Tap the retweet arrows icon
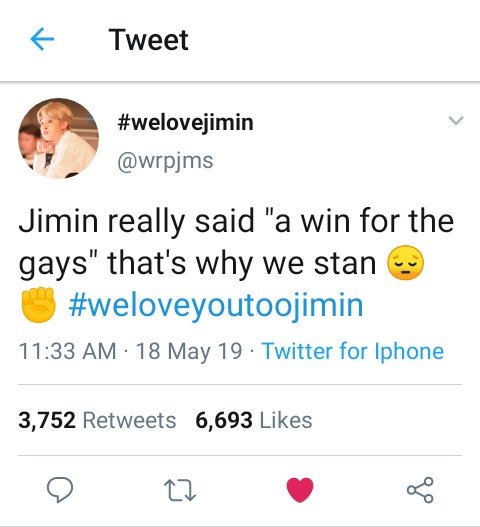 (180, 490)
